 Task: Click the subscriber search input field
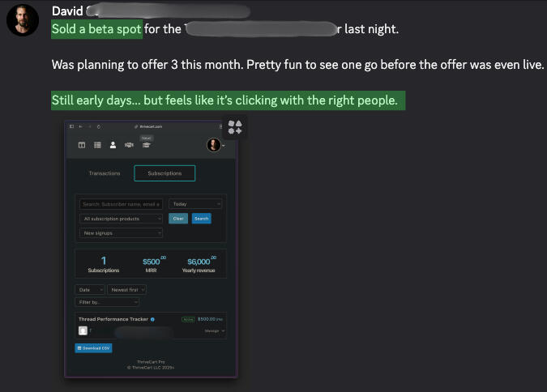pyautogui.click(x=122, y=204)
